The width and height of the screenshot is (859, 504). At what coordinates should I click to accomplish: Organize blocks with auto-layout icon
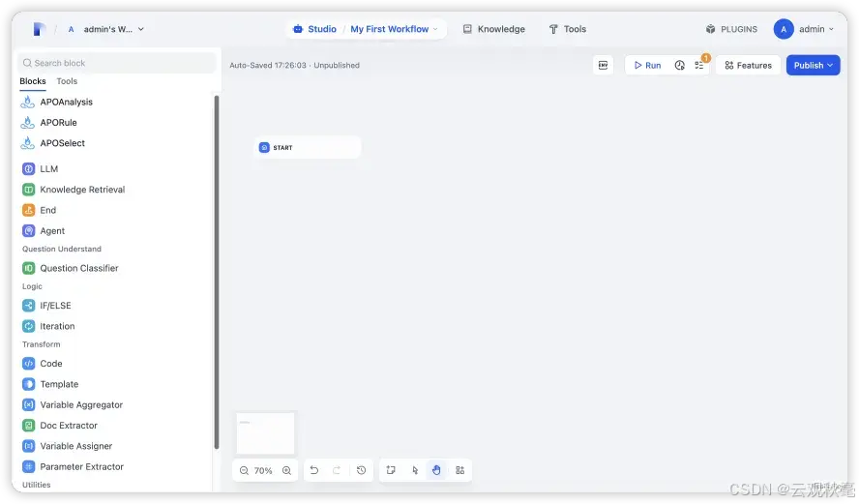459,470
